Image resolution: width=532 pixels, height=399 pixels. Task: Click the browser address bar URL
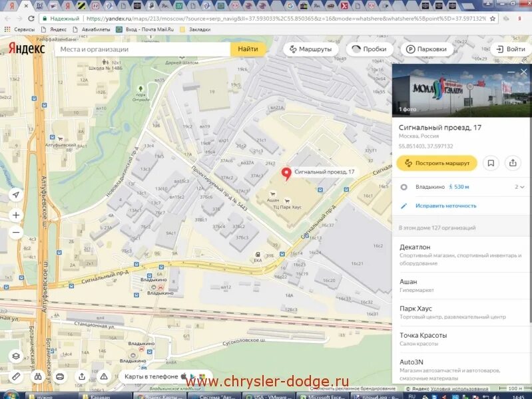coord(285,19)
